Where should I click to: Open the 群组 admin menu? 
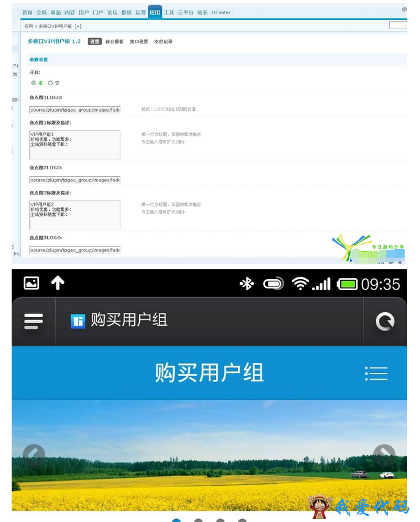point(126,12)
